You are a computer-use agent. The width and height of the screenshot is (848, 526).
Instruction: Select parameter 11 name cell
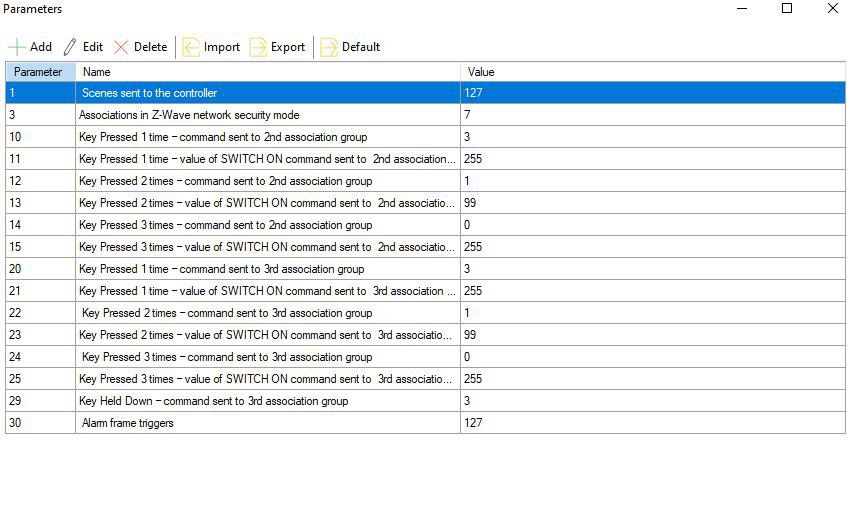[268, 159]
